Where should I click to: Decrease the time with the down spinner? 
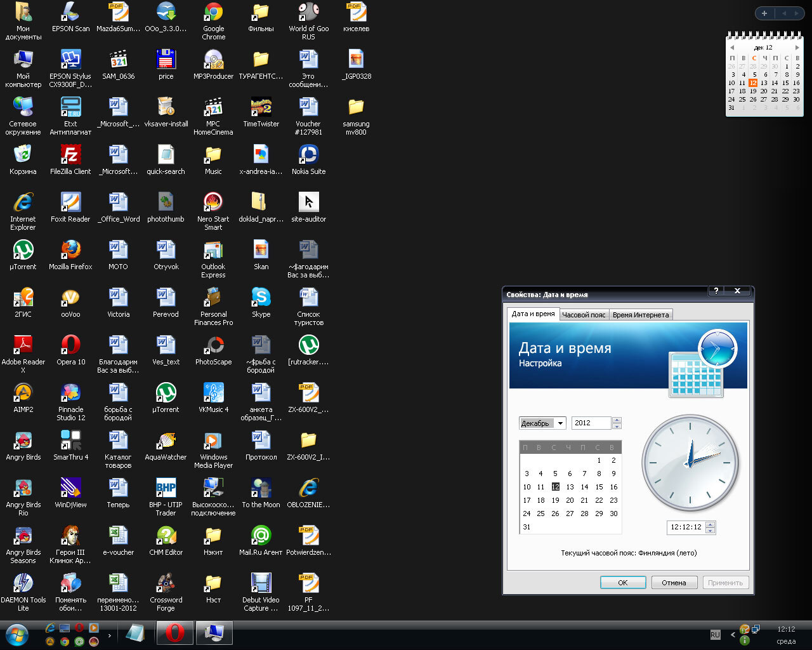click(710, 530)
